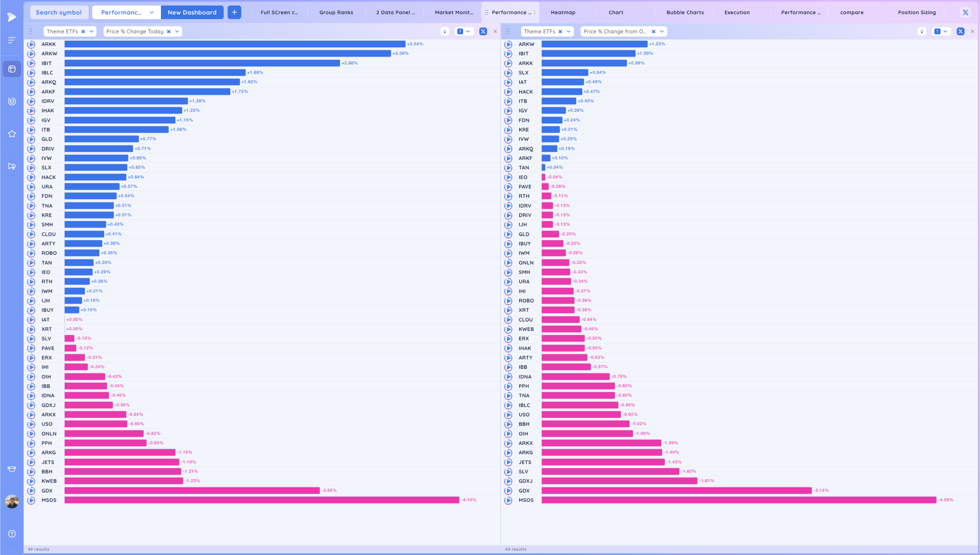Click the X share button at top right
The width and height of the screenshot is (980, 555).
[x=965, y=12]
